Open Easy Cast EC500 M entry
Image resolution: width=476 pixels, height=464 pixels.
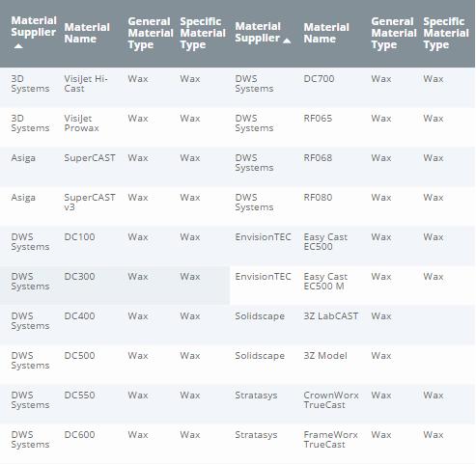(x=325, y=282)
